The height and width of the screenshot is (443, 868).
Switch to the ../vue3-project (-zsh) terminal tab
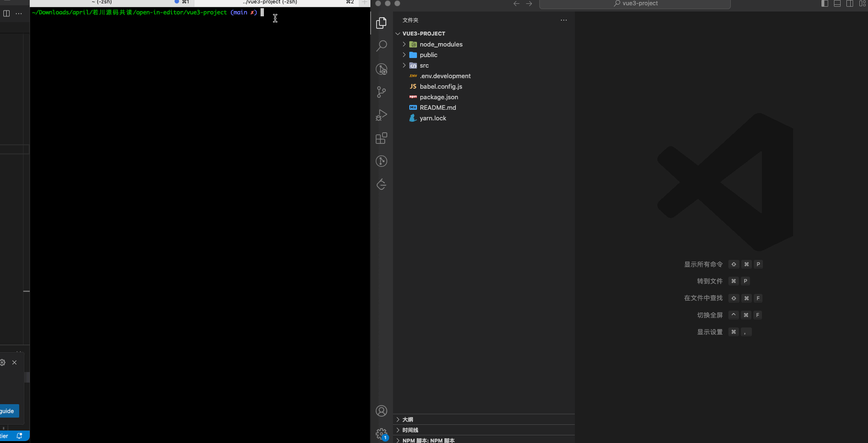tap(276, 2)
